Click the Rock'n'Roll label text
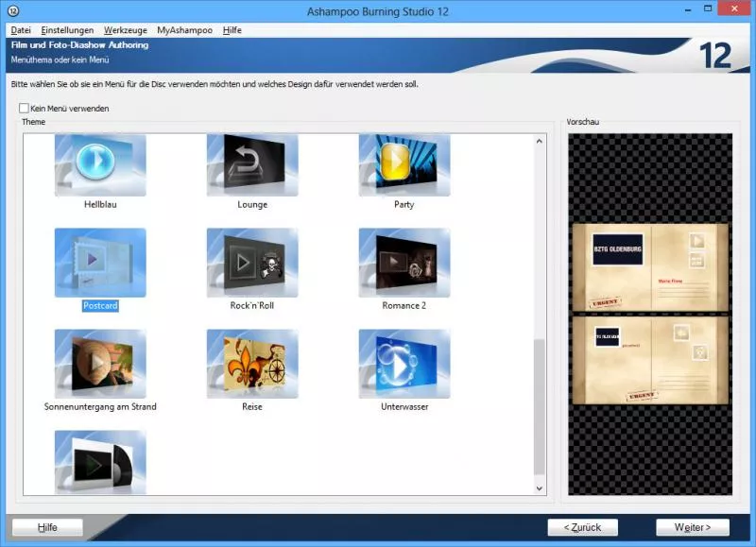Screen dimensions: 756x547 252,305
